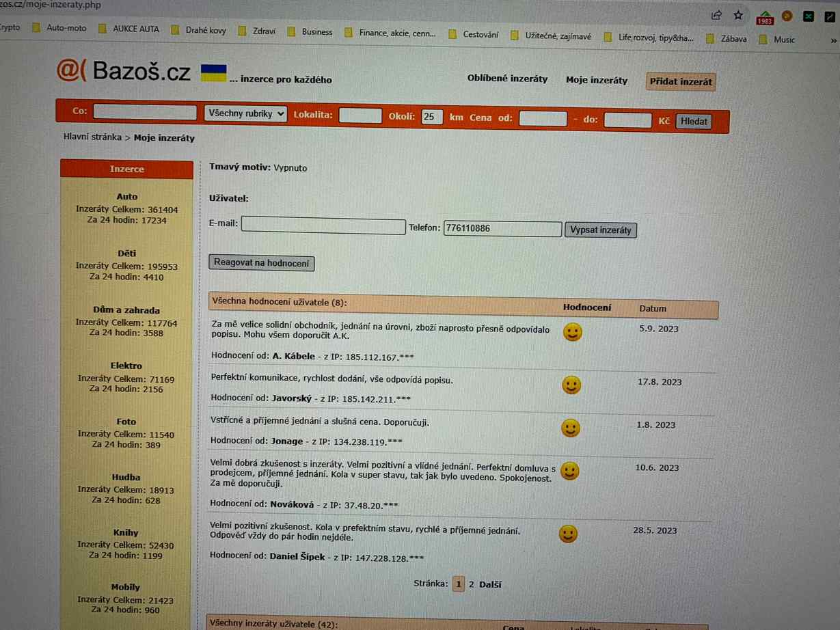This screenshot has width=840, height=630.
Task: Open the green X browser extension
Action: (809, 16)
